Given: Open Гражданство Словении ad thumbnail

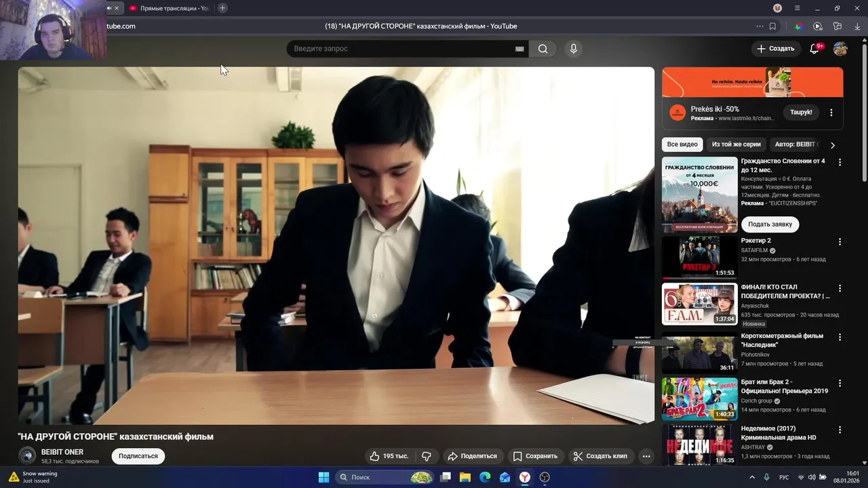Looking at the screenshot, I should pos(699,195).
